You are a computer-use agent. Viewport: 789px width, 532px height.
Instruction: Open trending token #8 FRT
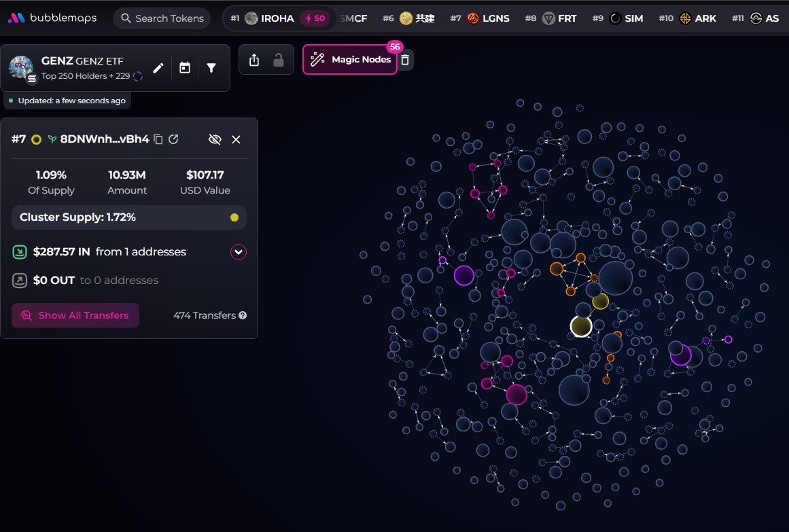point(550,18)
